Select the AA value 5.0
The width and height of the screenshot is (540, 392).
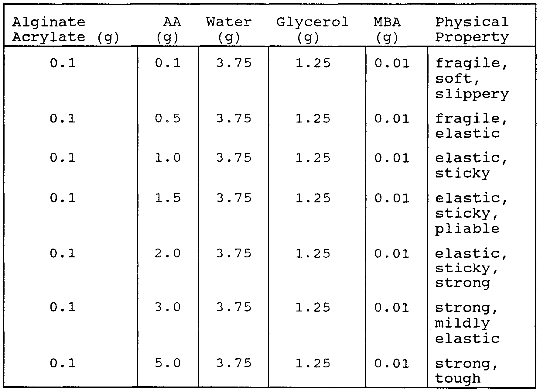pos(168,363)
